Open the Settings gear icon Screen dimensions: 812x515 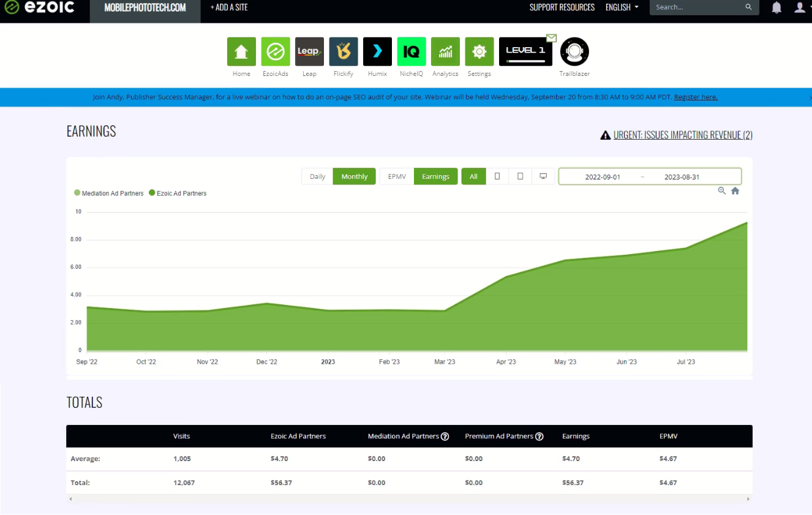[479, 51]
